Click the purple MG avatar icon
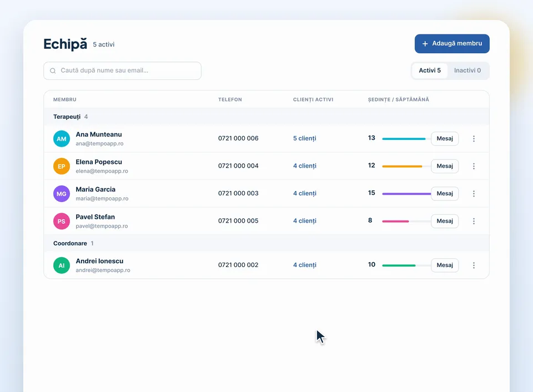 click(x=62, y=194)
